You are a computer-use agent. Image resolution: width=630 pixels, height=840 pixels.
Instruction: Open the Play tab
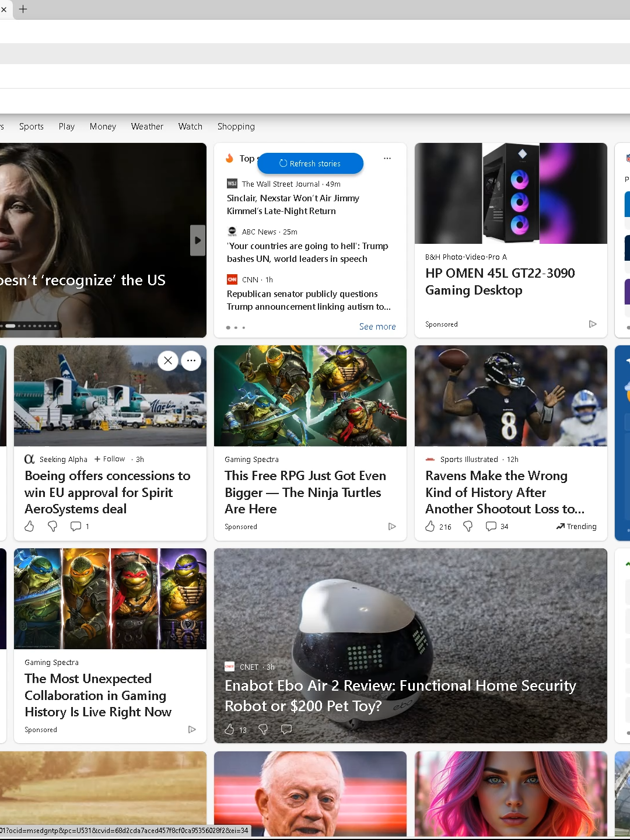click(66, 127)
